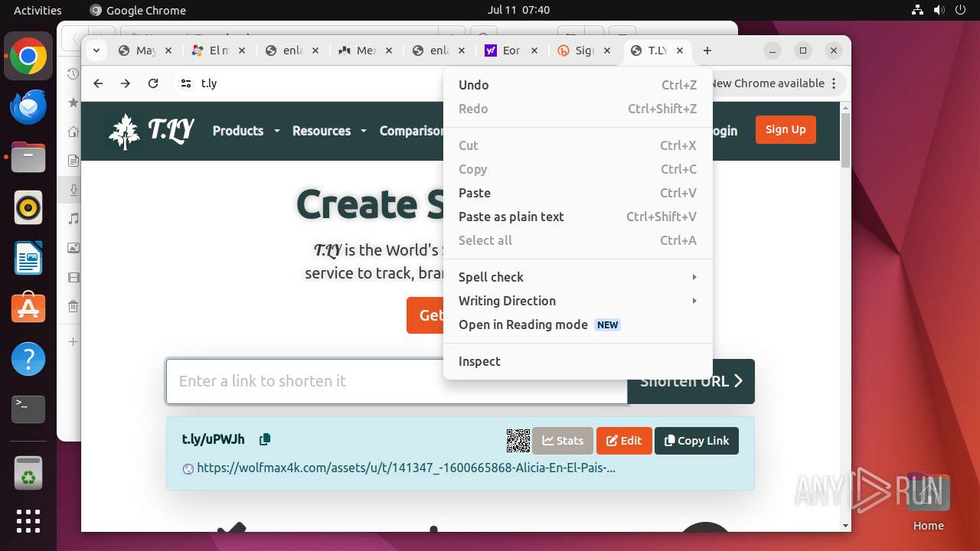This screenshot has height=551, width=980.
Task: Reload the t.ly page
Action: click(x=153, y=83)
